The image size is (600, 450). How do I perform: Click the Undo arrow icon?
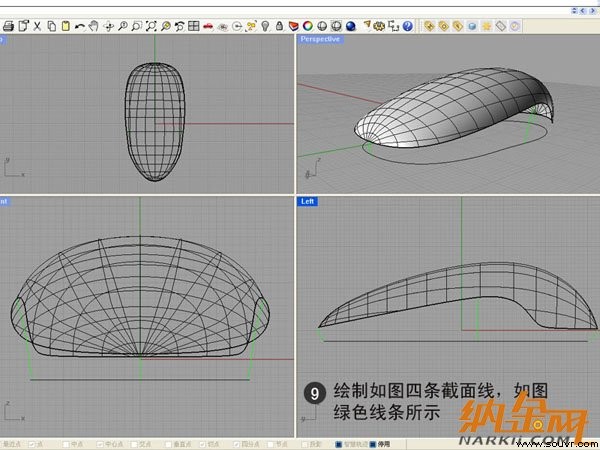(80, 26)
